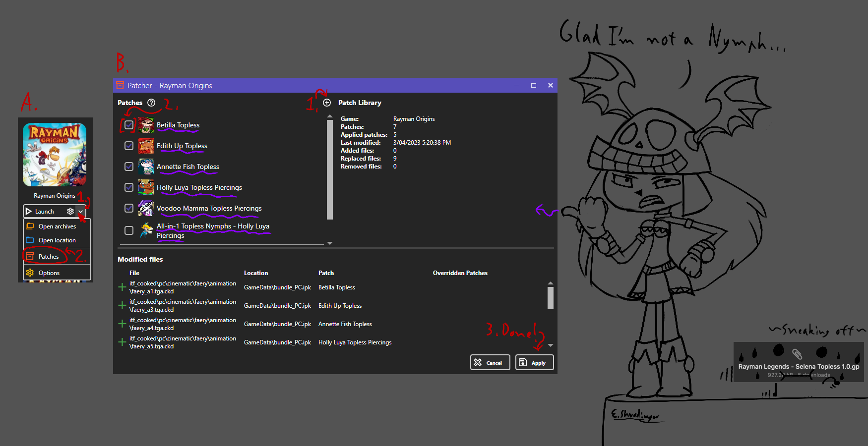Open the Patches help question mark icon

[151, 103]
